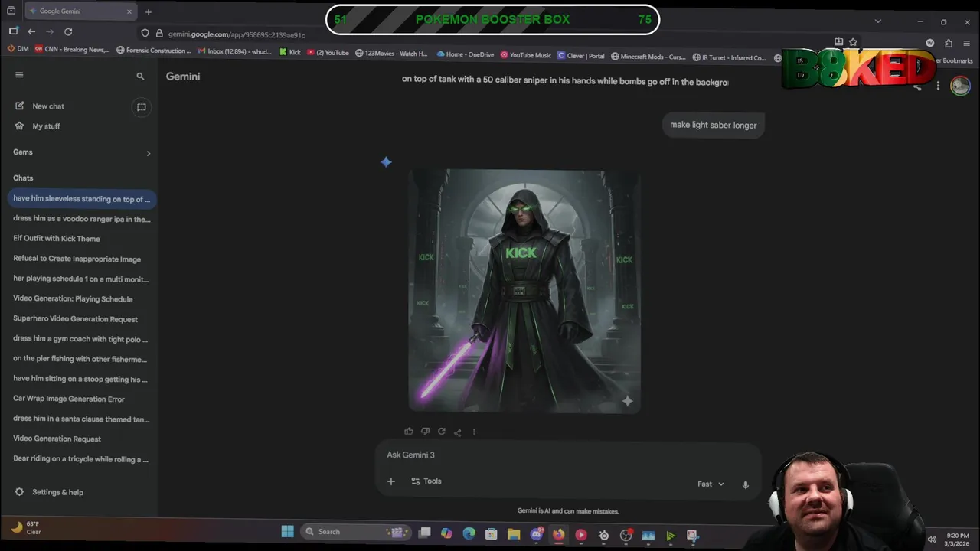This screenshot has height=551, width=980.
Task: Open File Explorer from taskbar
Action: pyautogui.click(x=513, y=535)
